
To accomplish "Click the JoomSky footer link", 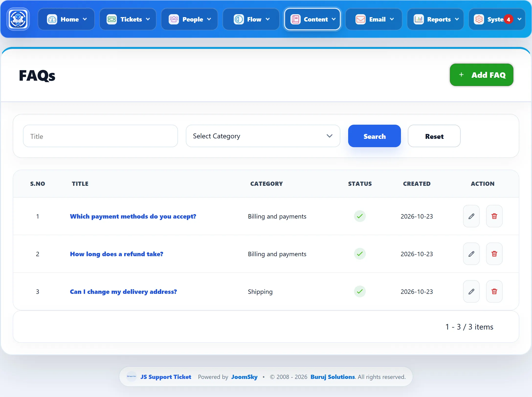I will pos(244,377).
